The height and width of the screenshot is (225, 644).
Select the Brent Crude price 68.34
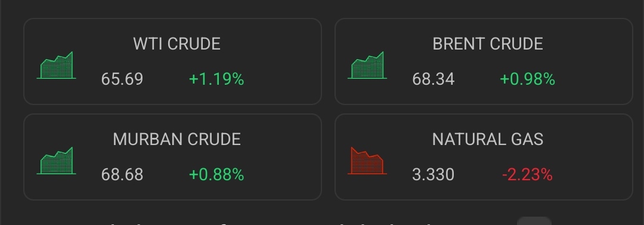pyautogui.click(x=434, y=79)
